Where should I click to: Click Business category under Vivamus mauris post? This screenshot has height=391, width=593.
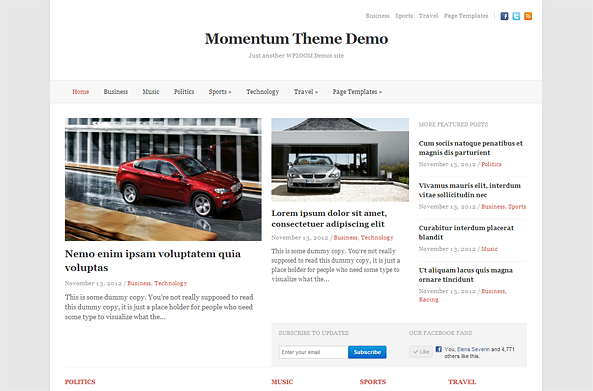(493, 206)
